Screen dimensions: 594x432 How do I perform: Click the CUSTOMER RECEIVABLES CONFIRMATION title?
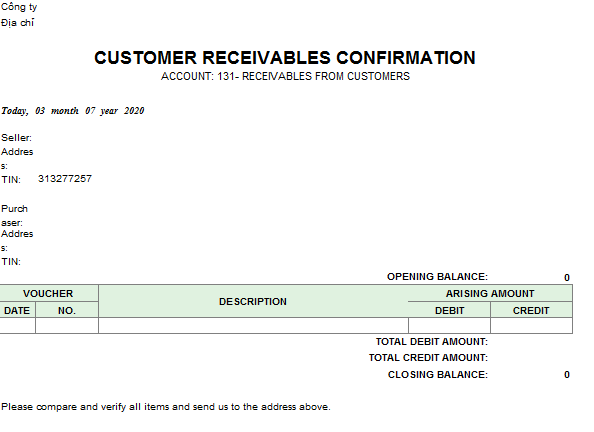click(x=285, y=58)
